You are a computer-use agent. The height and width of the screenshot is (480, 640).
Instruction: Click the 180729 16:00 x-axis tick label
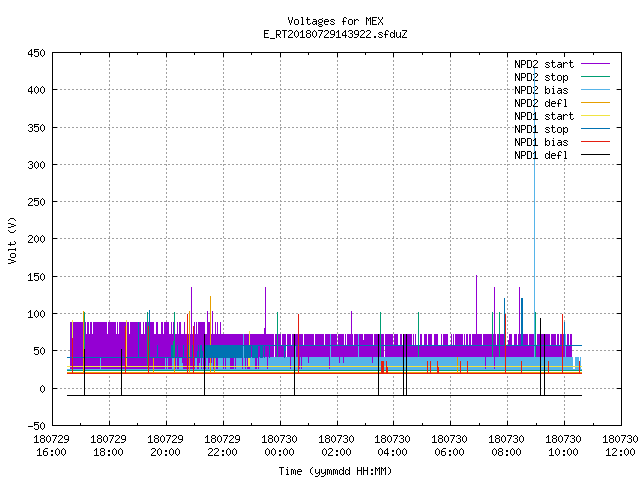[x=51, y=446]
